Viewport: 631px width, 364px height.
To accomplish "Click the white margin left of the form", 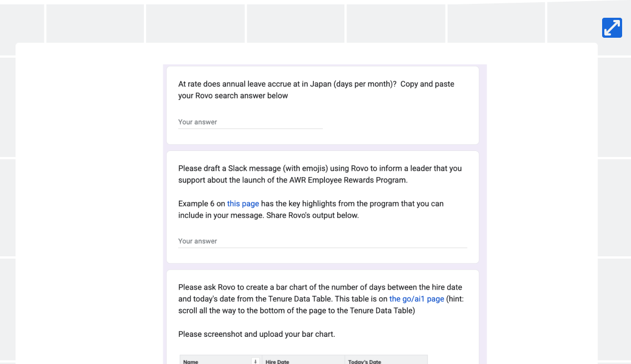I will point(89,201).
